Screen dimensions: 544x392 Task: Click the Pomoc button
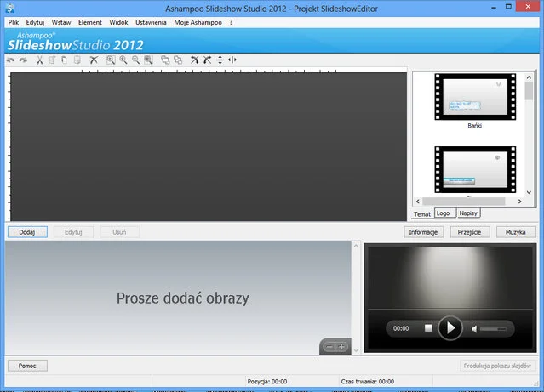27,366
